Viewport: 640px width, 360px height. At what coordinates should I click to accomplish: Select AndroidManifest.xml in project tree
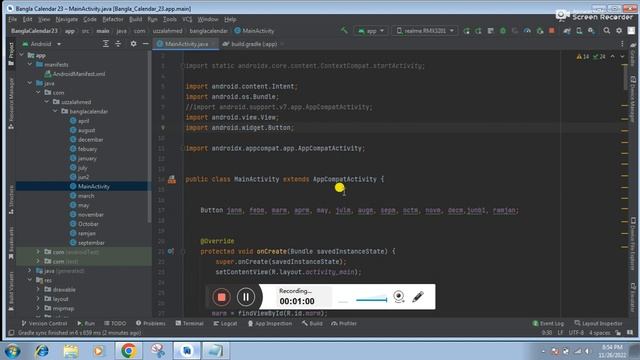click(75, 74)
